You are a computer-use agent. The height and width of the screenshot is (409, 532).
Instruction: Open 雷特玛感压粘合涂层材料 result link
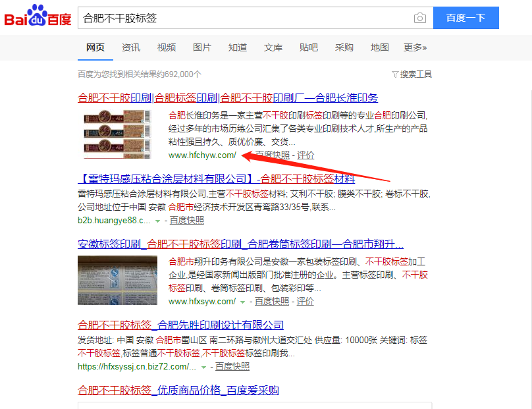pos(216,178)
